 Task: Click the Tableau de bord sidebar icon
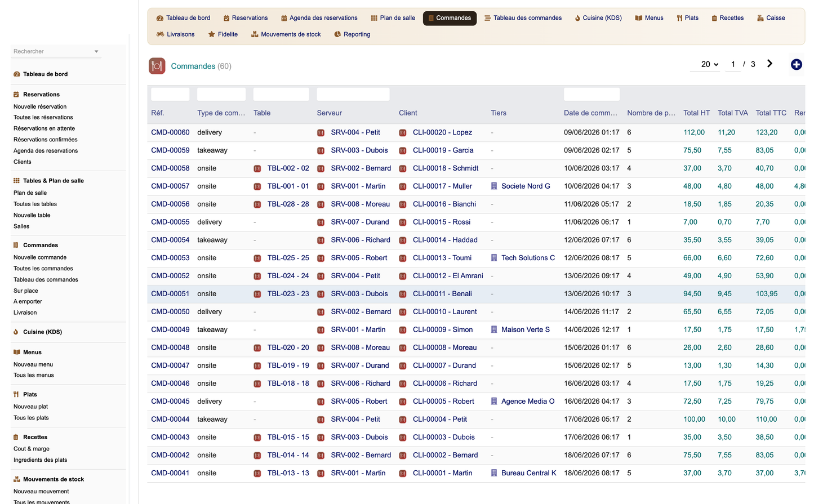pyautogui.click(x=17, y=74)
